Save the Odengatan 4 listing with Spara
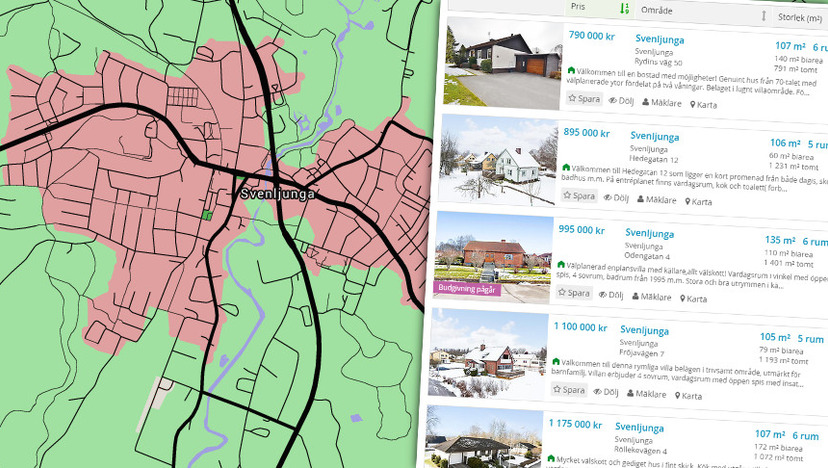The image size is (828, 468). tap(574, 293)
